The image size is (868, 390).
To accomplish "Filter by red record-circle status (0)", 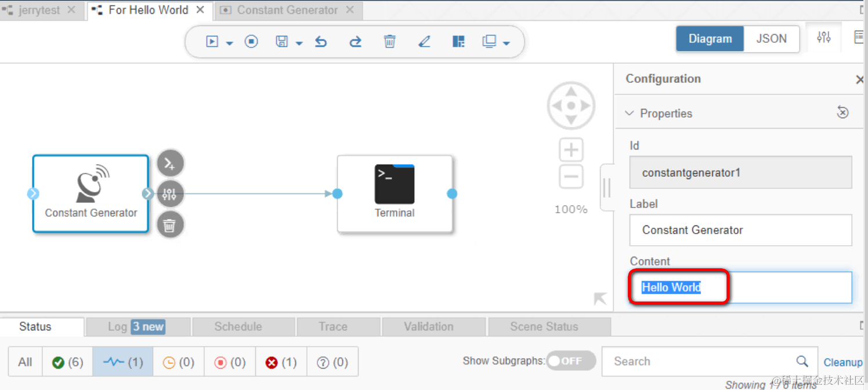I will point(230,362).
